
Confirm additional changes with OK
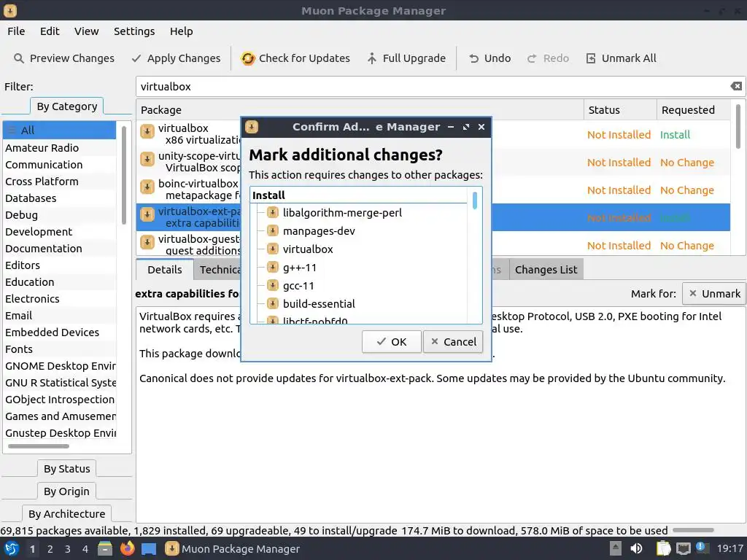[392, 342]
